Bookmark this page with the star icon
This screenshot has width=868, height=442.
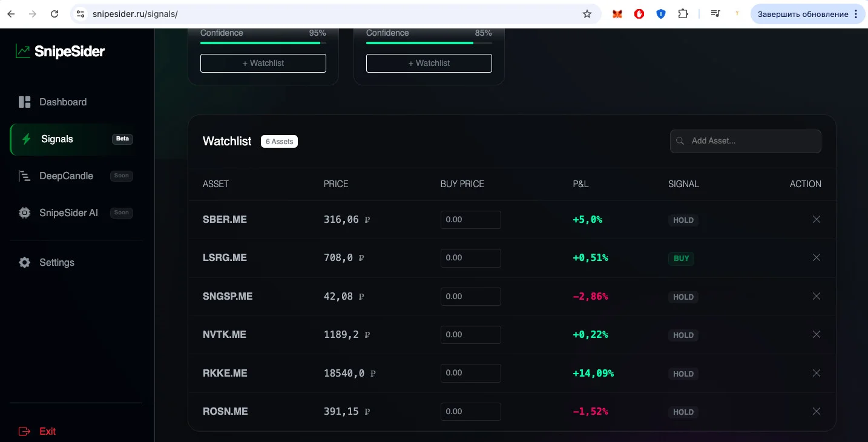click(x=587, y=14)
